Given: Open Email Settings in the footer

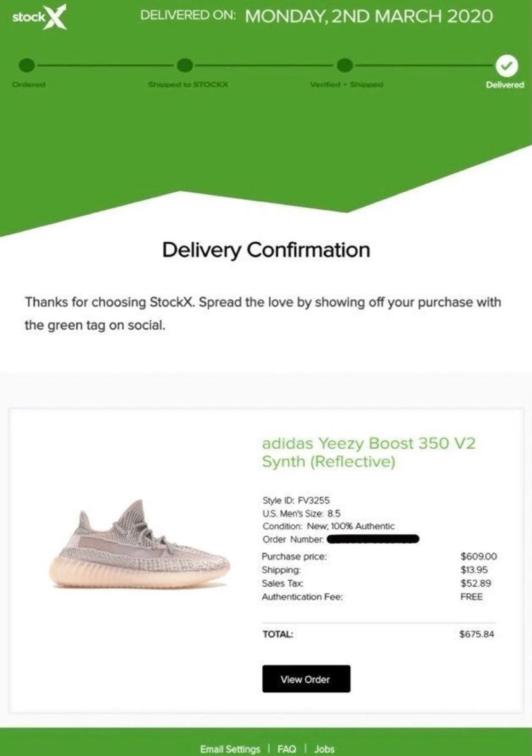Looking at the screenshot, I should tap(230, 749).
